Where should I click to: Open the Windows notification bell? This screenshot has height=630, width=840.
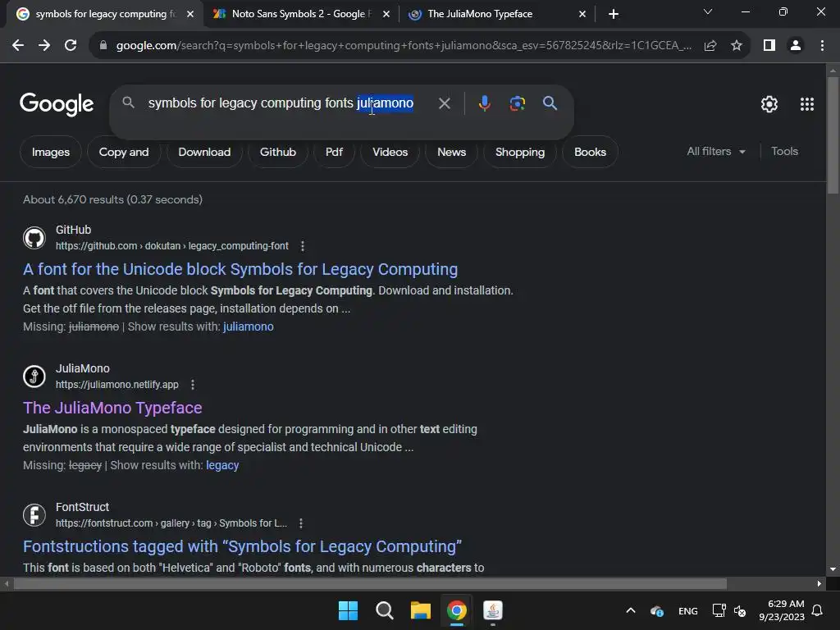pos(818,610)
